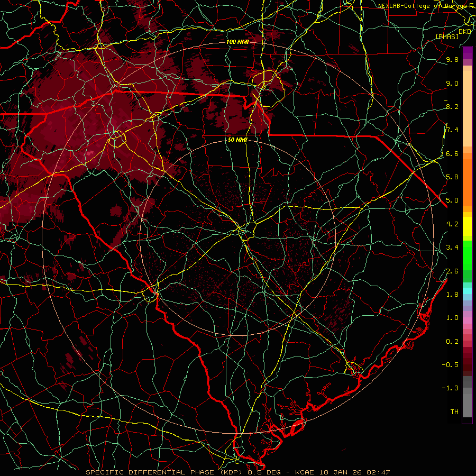The height and width of the screenshot is (476, 476).
Task: Click the "0.5 DEG" elevation text in caption
Action: pos(264,472)
